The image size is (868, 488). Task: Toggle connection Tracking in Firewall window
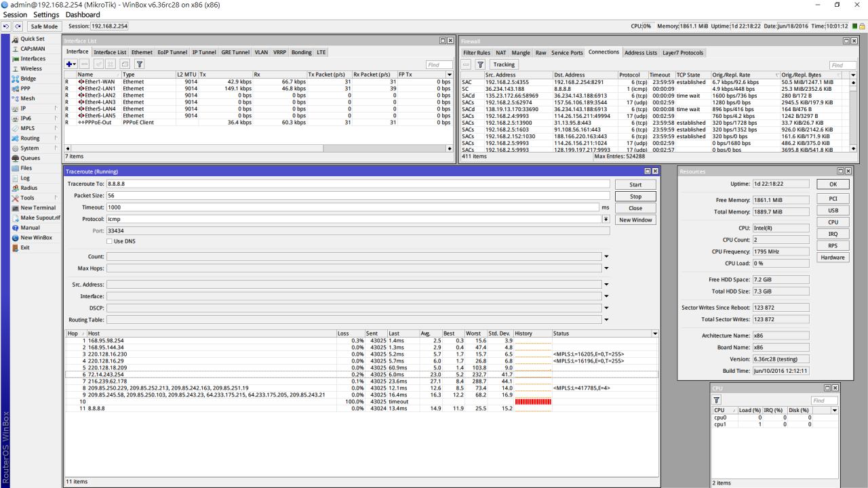(x=504, y=64)
